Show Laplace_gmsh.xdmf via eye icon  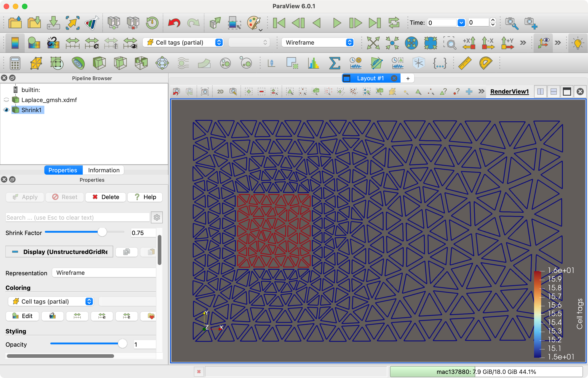coord(6,100)
